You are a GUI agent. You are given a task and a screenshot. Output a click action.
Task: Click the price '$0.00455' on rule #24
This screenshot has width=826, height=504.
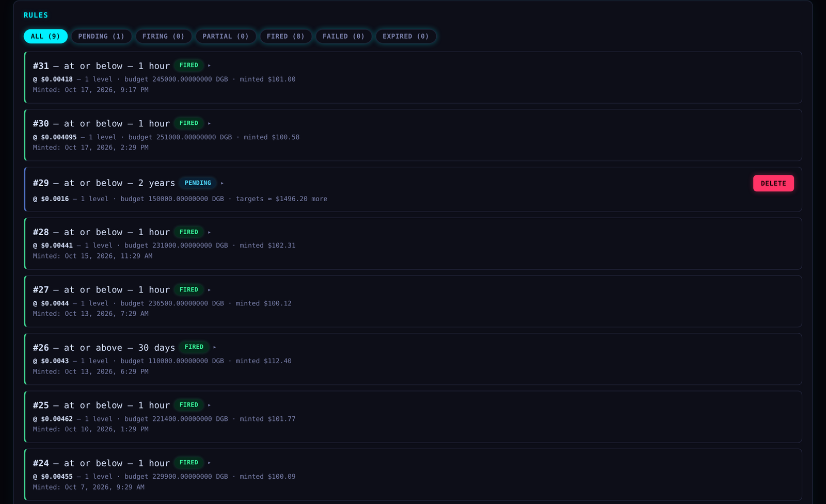coord(57,477)
